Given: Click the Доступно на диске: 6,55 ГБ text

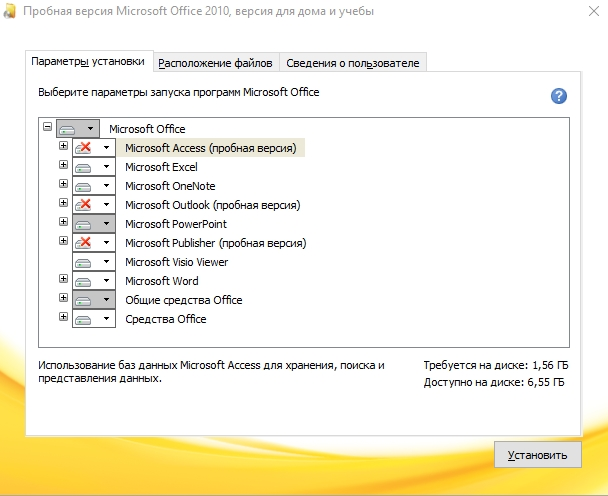Looking at the screenshot, I should [494, 382].
